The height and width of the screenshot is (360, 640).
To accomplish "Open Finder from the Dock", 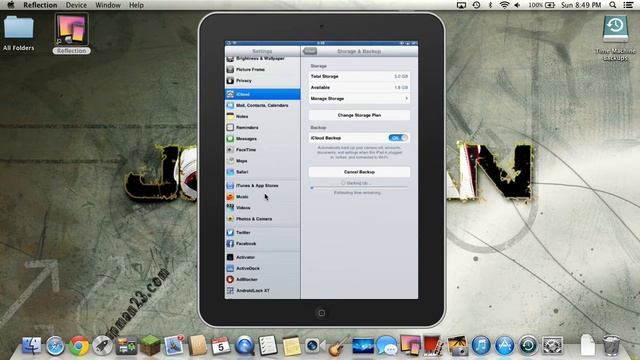I will [x=31, y=345].
